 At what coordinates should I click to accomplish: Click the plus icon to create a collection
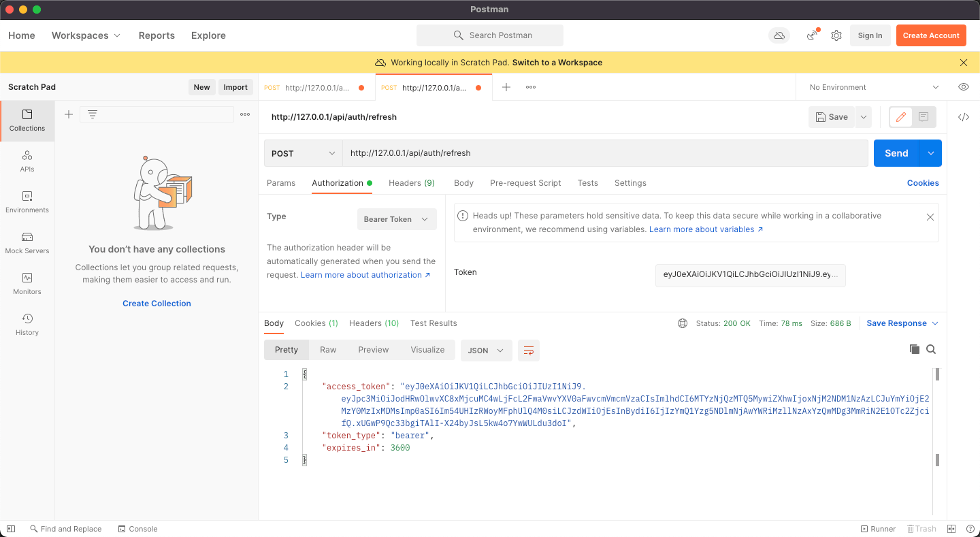pyautogui.click(x=69, y=114)
